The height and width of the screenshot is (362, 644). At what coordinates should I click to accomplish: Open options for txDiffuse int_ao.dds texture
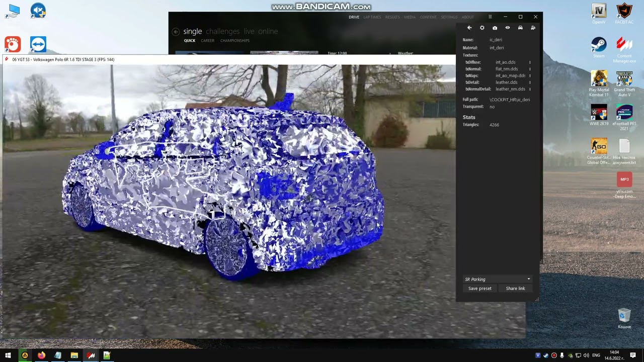pos(530,62)
